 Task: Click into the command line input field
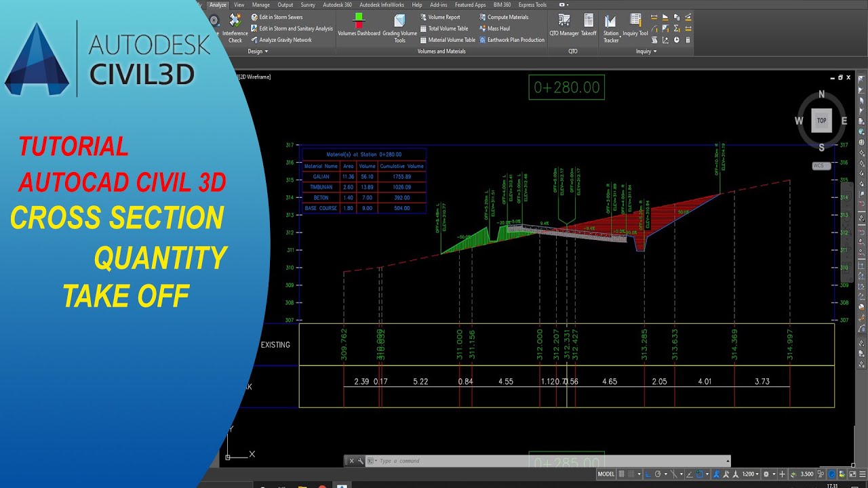pos(549,461)
